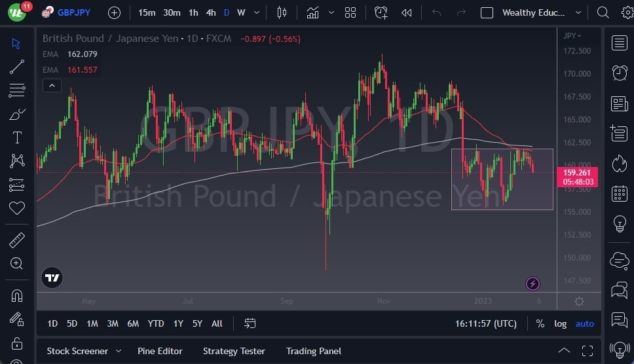Image resolution: width=634 pixels, height=364 pixels.
Task: Switch to the 4h timeframe
Action: 211,13
